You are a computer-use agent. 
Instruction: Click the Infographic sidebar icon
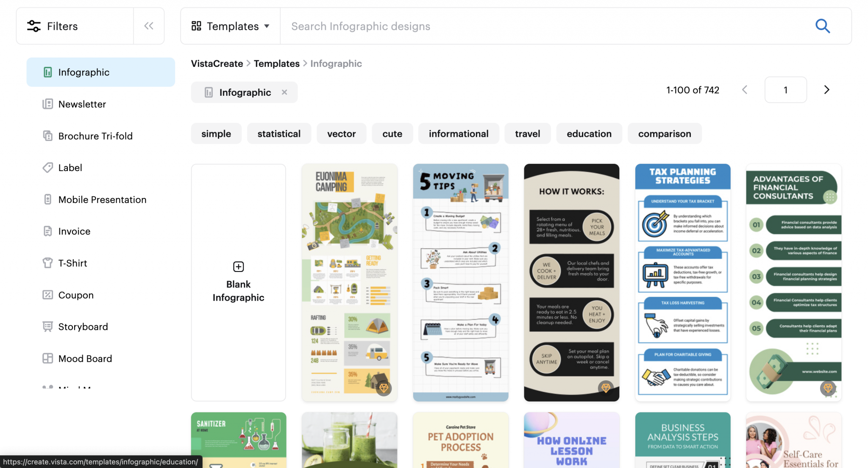[x=48, y=72]
